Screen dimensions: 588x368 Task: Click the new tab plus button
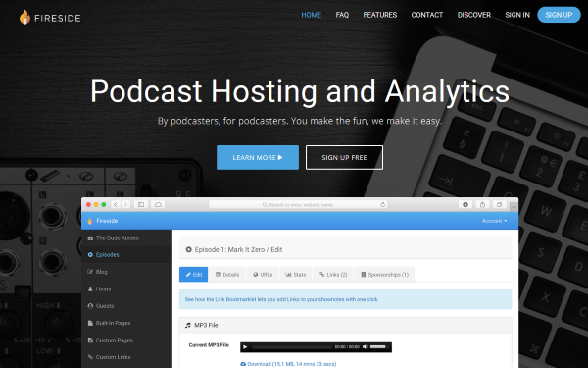[x=514, y=206]
